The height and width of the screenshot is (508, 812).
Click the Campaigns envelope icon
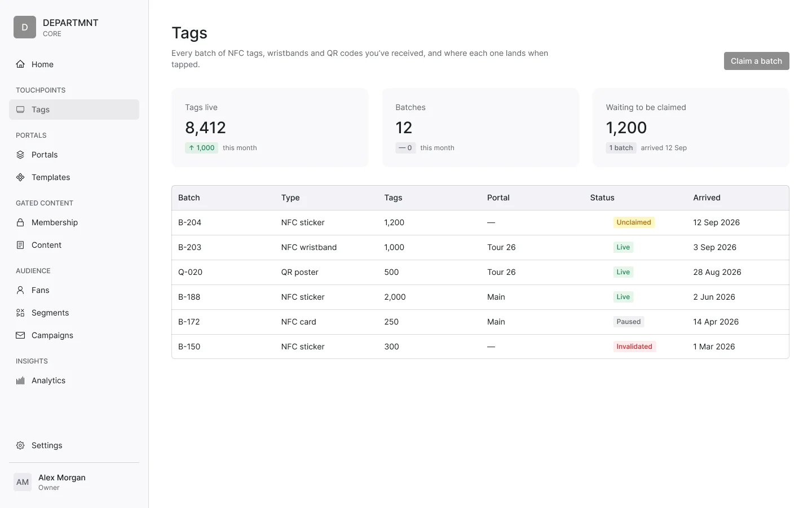20,335
